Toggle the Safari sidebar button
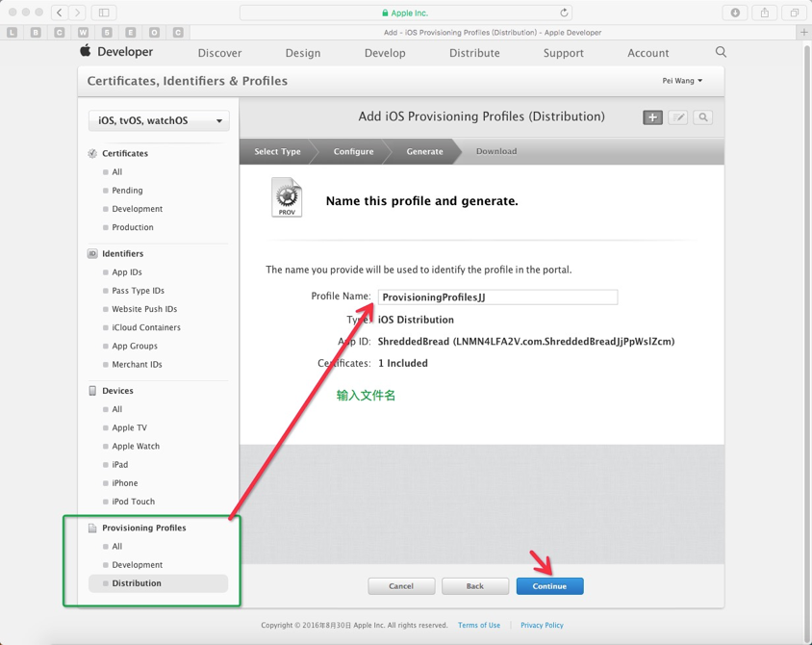This screenshot has width=812, height=645. click(104, 13)
